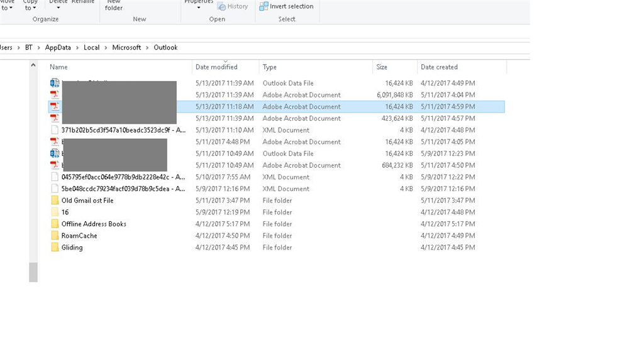The width and height of the screenshot is (644, 362).
Task: Click the PDF icon of the 423,624 KB file
Action: click(55, 118)
